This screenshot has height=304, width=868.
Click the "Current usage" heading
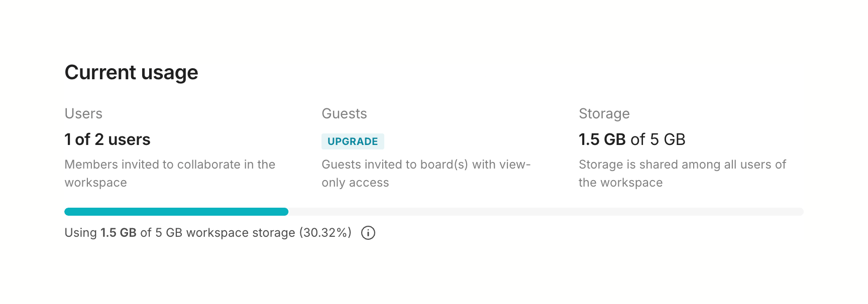point(131,73)
